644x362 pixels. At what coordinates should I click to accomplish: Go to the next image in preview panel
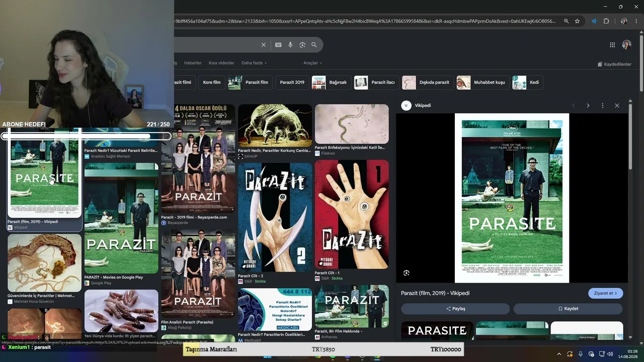click(588, 106)
